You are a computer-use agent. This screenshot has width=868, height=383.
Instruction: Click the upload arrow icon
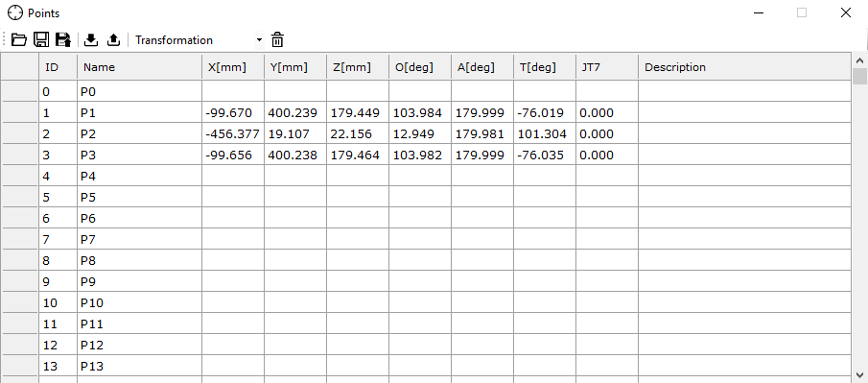[113, 40]
